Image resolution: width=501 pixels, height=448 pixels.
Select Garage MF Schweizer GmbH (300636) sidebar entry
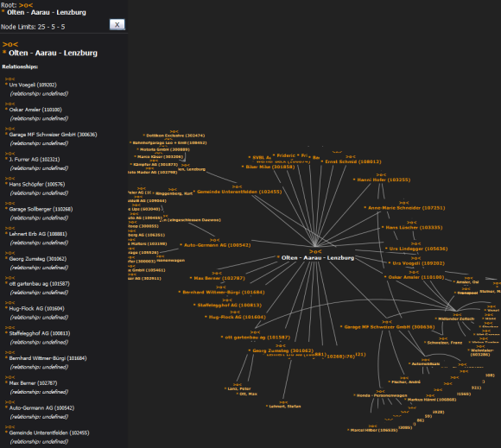point(53,135)
